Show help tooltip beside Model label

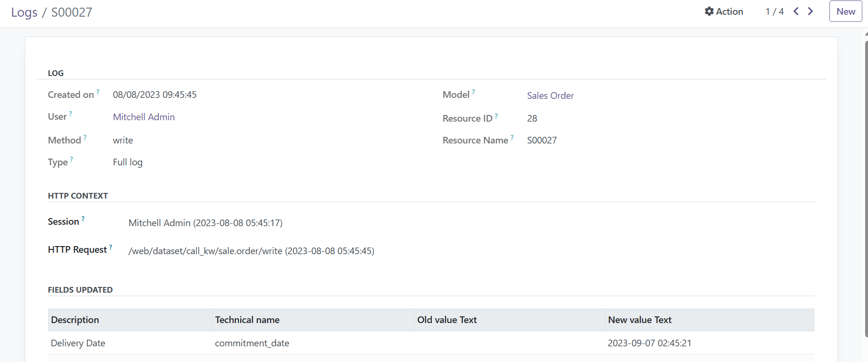[473, 92]
